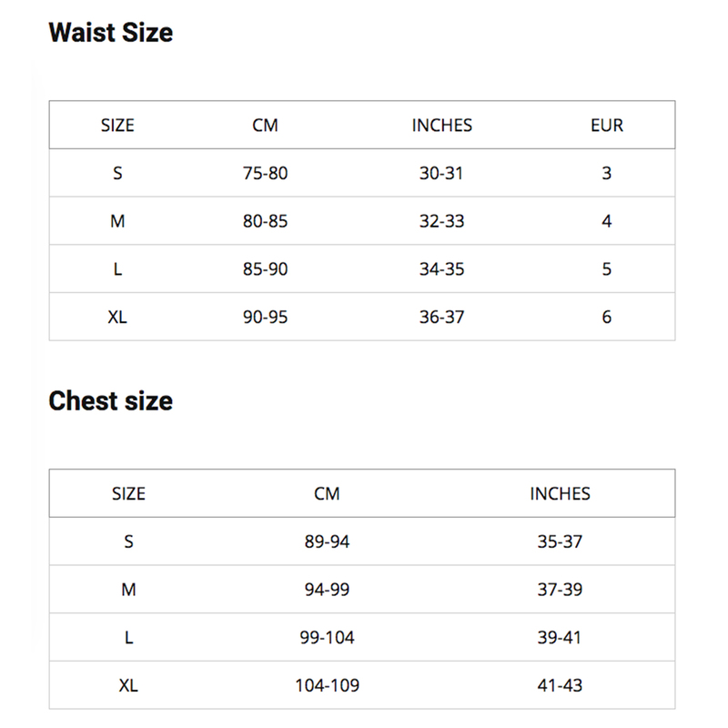Select the waist table CM header
Screen dimensions: 728x728
265,126
